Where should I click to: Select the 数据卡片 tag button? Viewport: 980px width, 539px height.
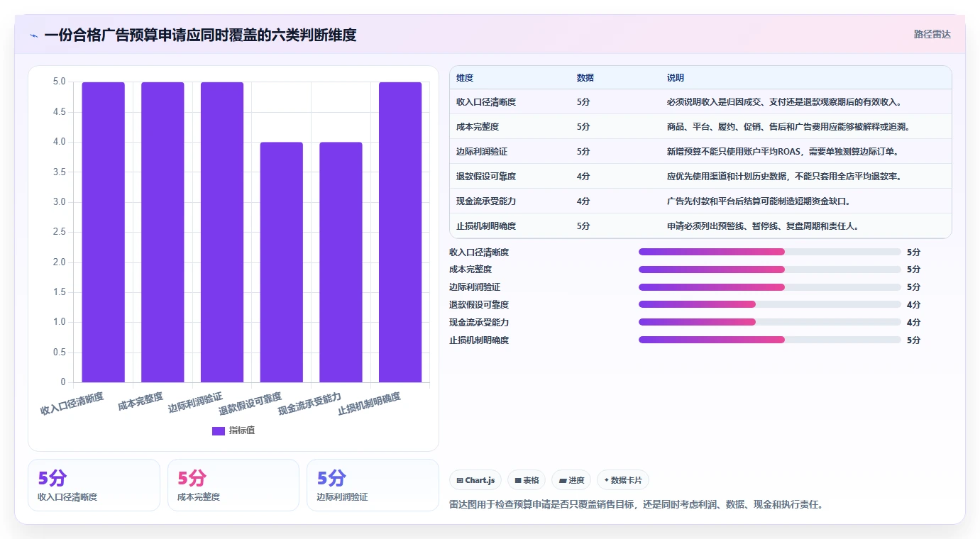pyautogui.click(x=623, y=480)
